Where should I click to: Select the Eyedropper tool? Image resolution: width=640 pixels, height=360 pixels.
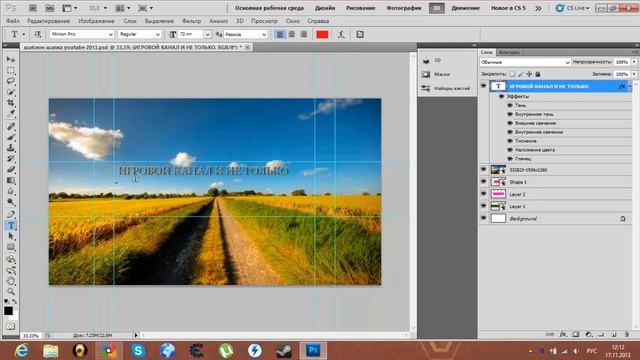[11, 114]
